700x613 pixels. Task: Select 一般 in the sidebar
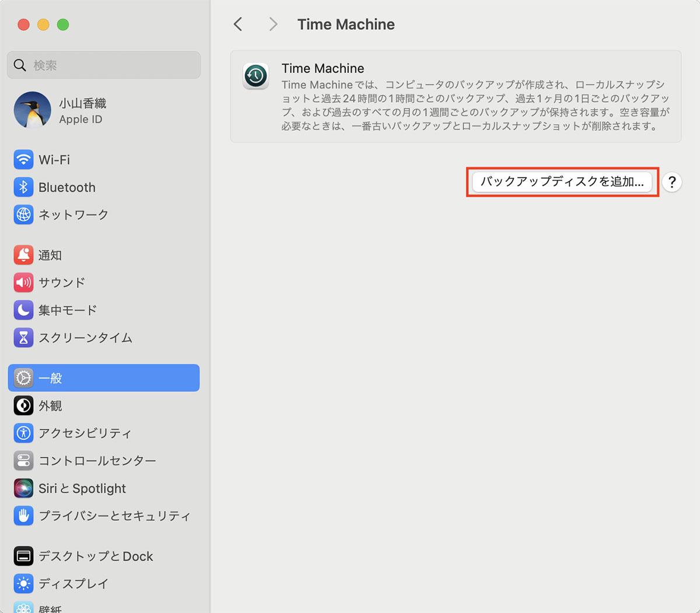pos(104,378)
